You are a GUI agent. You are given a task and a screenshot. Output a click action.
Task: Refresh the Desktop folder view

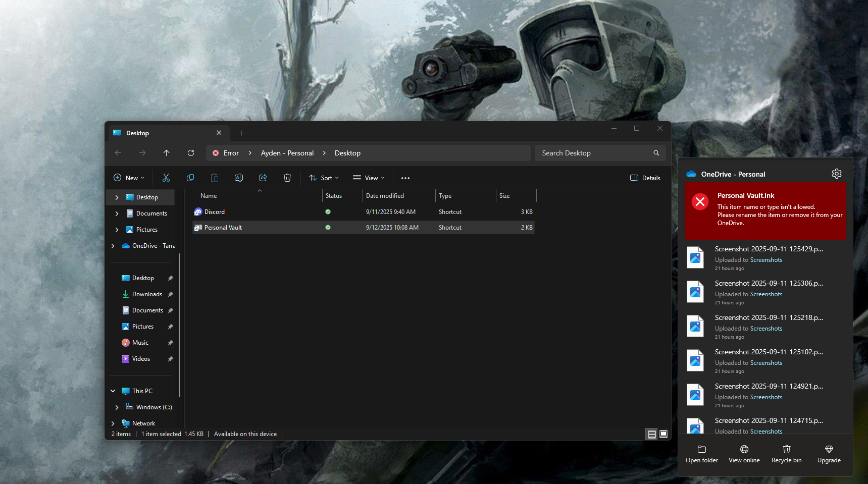pos(191,153)
